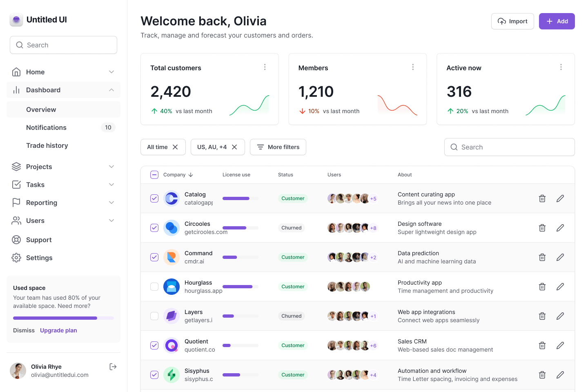This screenshot has height=392, width=588.
Task: Toggle the select-all checkbox in table header
Action: click(154, 175)
